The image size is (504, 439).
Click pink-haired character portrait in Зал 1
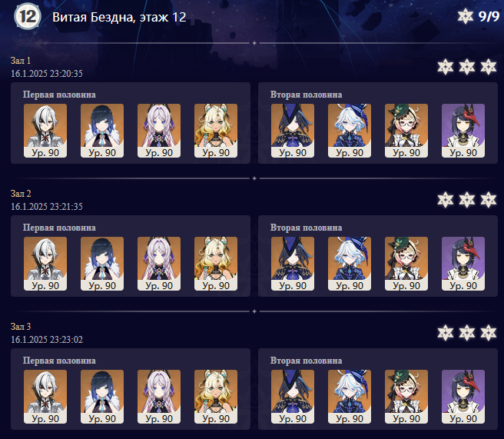coord(159,131)
